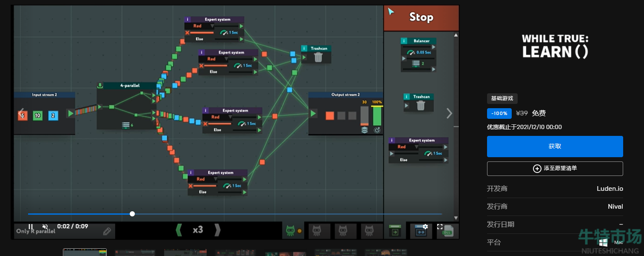Click the green arrow-box icon left of the gear
The width and height of the screenshot is (644, 256).
point(395,231)
